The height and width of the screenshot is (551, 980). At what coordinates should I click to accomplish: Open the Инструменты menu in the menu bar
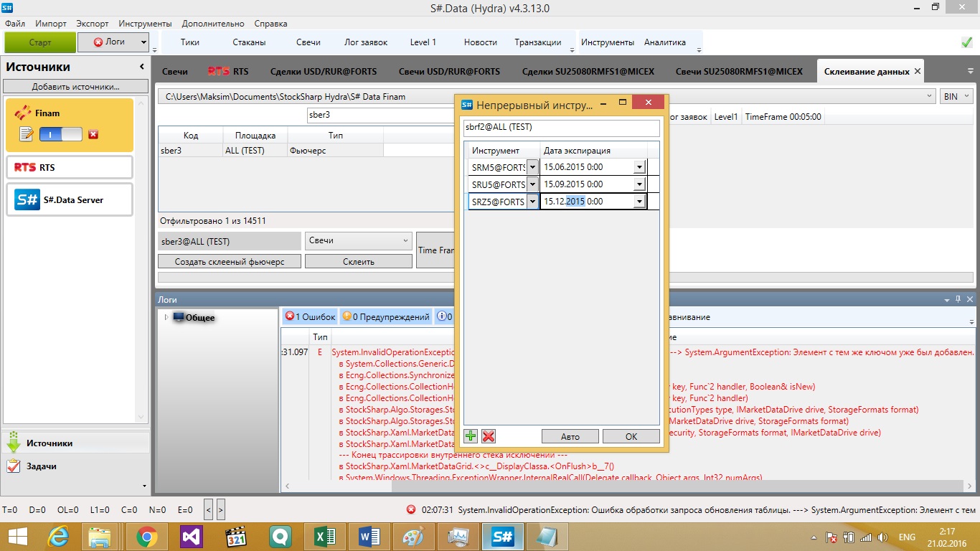(x=145, y=24)
